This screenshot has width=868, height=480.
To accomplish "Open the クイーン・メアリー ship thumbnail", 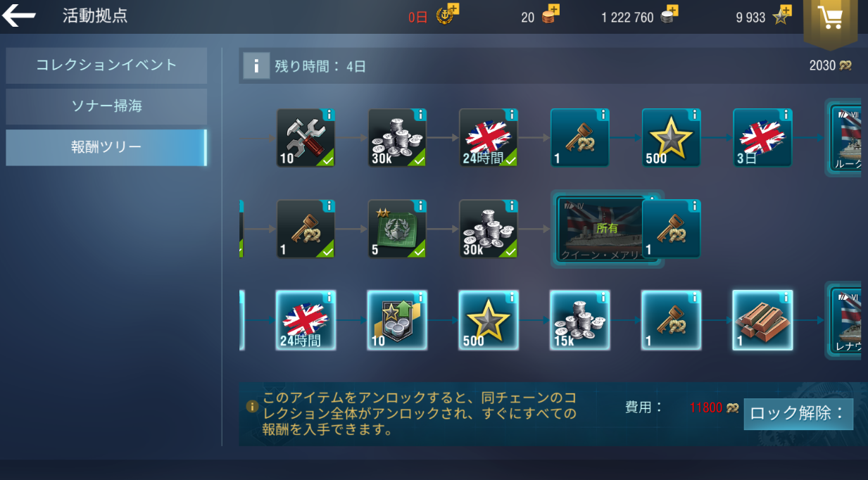I will tap(600, 229).
